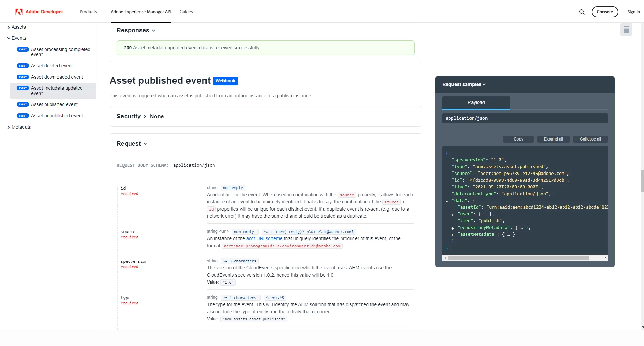Click the ">= 4 characters" constraint tag
This screenshot has width=644, height=346.
240,298
